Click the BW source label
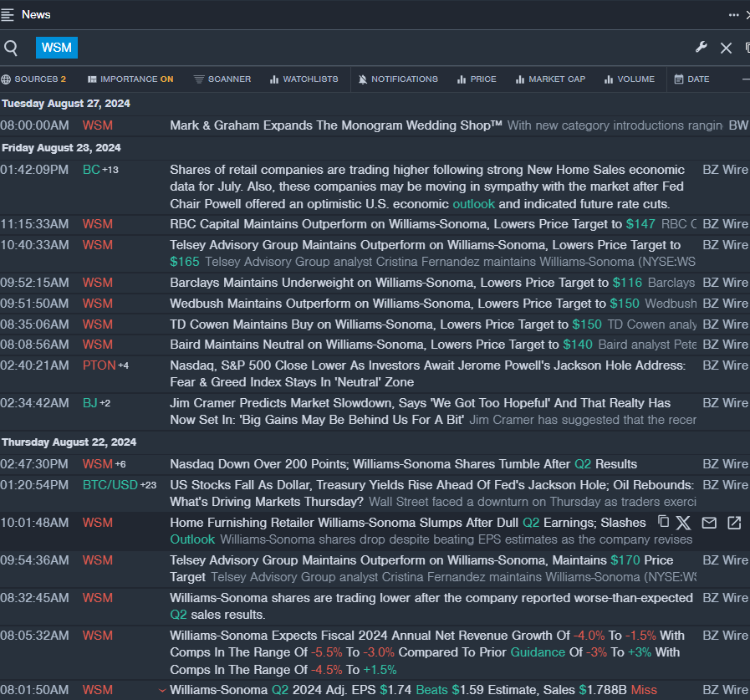This screenshot has height=700, width=750. pos(738,125)
